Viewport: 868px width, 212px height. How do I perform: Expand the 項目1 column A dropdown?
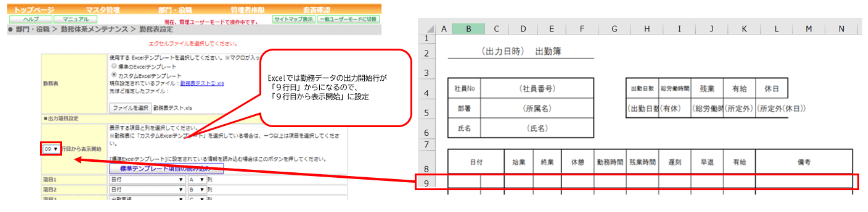click(x=197, y=180)
